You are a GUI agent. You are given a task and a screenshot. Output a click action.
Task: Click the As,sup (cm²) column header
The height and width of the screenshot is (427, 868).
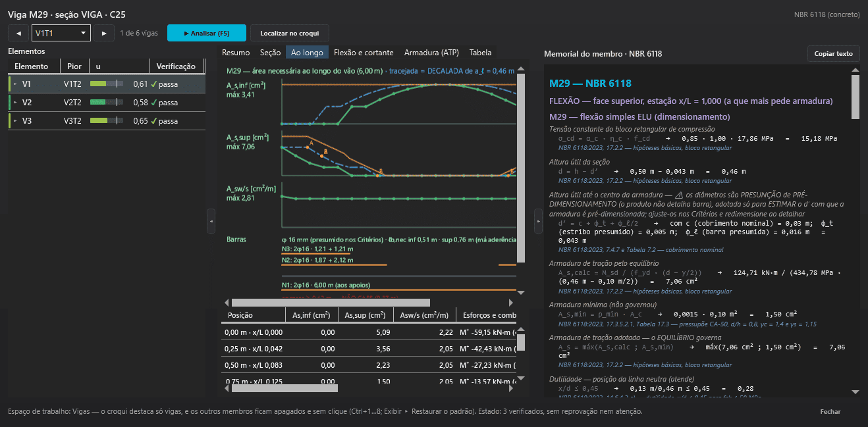tap(366, 315)
